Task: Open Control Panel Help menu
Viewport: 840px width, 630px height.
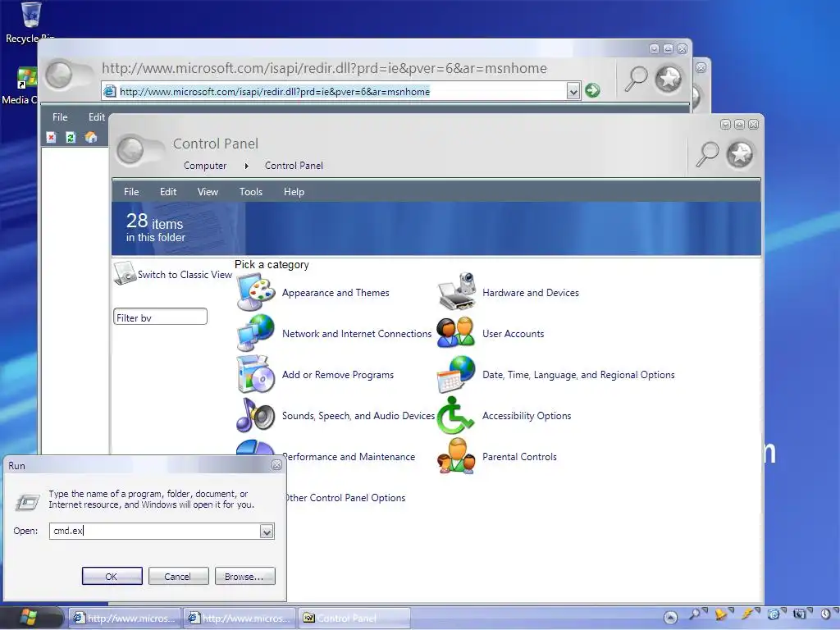Action: click(294, 192)
